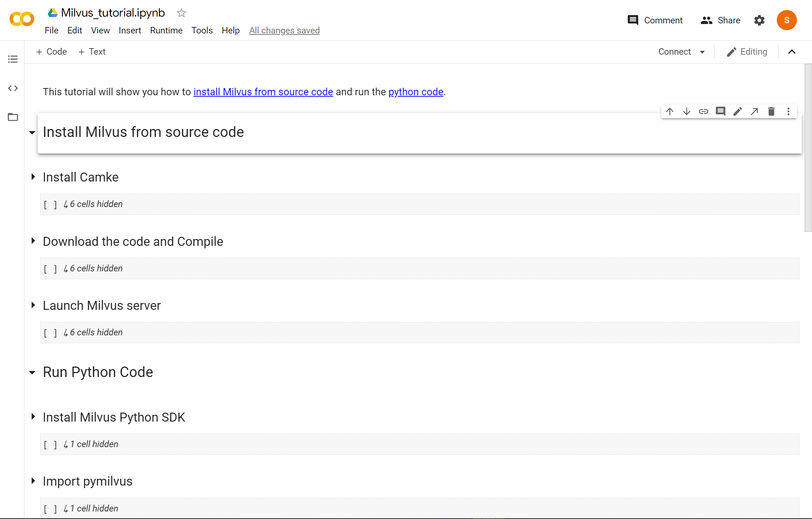Viewport: 812px width, 519px height.
Task: Click run bracket for Install Camke cells
Action: pos(50,205)
